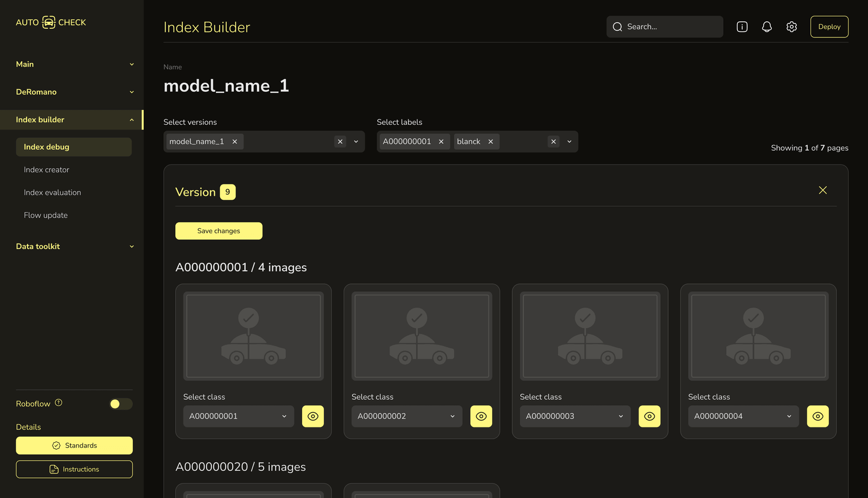
Task: Toggle eye preview for class A000000001
Action: tap(312, 416)
